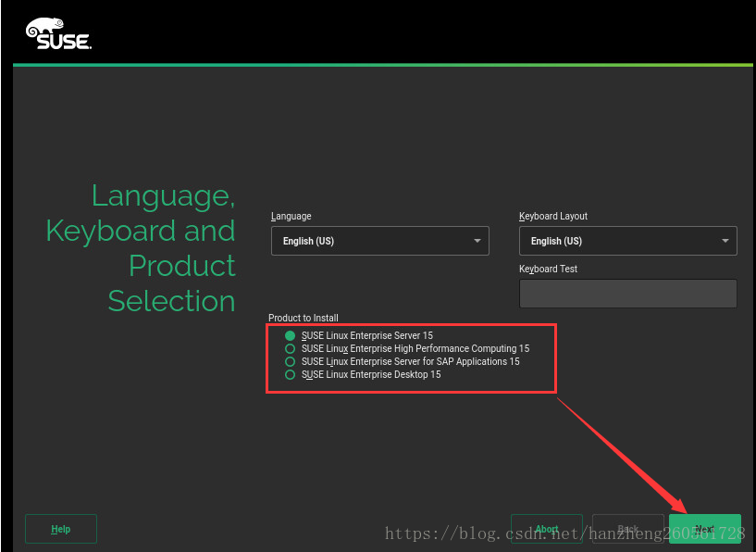Click the SUSE chameleon logo
This screenshot has width=756, height=552.
click(x=58, y=33)
